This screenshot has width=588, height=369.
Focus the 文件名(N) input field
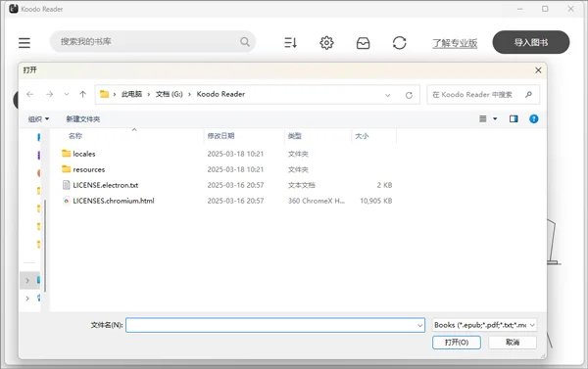tap(275, 325)
